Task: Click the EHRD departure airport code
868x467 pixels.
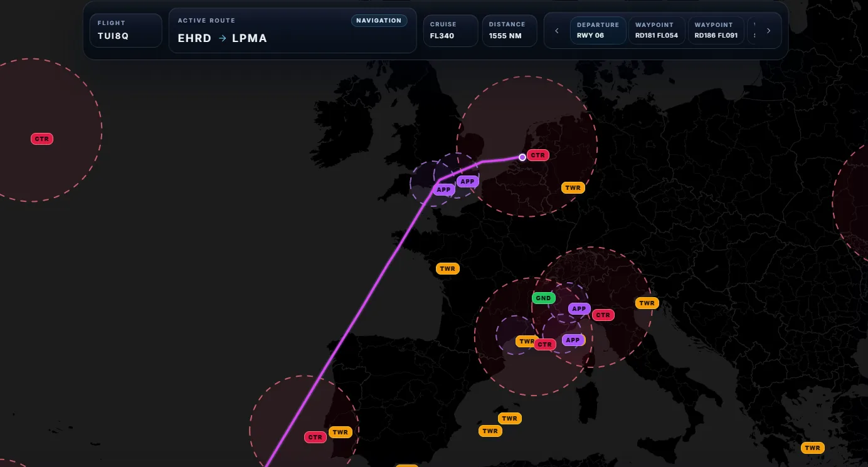Action: pyautogui.click(x=194, y=38)
